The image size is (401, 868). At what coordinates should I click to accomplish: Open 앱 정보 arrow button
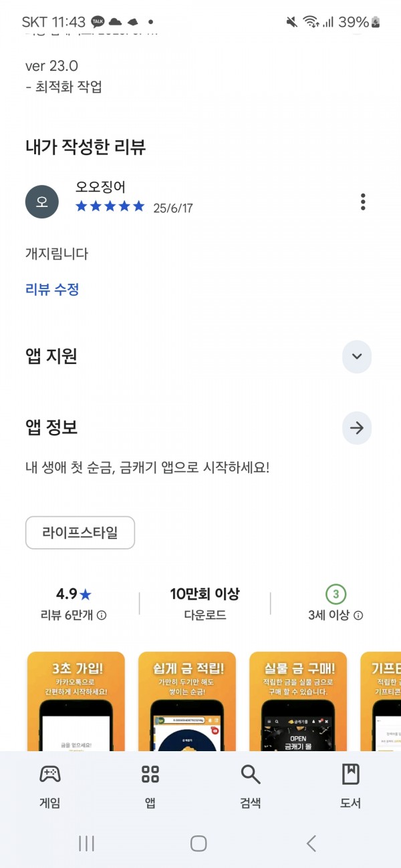click(357, 428)
